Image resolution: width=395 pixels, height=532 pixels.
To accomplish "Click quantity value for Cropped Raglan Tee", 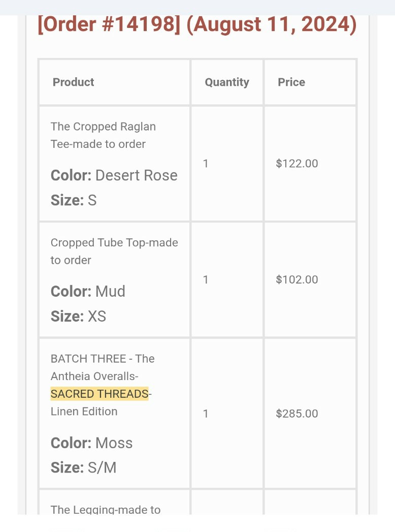I will point(206,164).
